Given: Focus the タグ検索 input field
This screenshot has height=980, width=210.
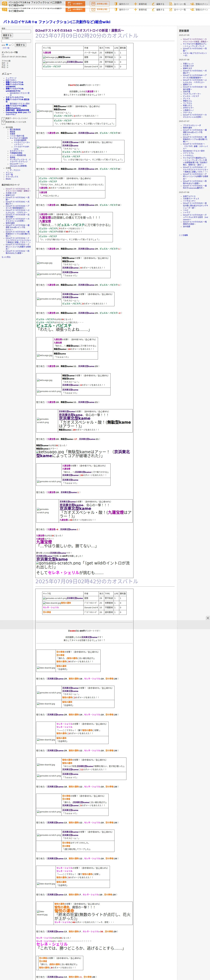Looking at the screenshot, I should tap(16, 41).
